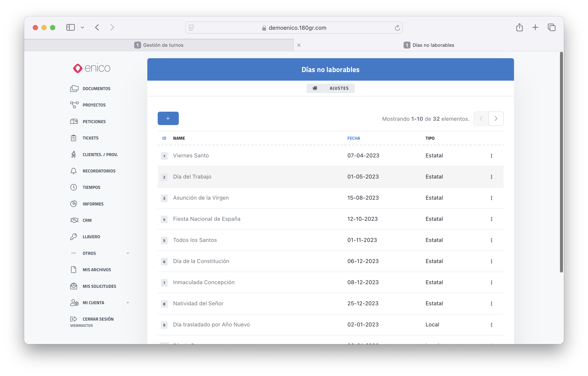The image size is (588, 376).
Task: Open three-dot menu for Viernes Santo
Action: point(491,155)
